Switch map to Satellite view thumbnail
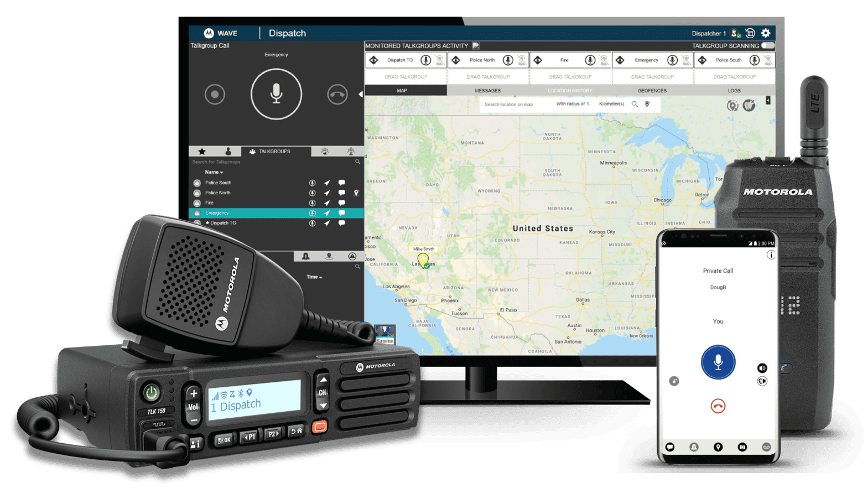The width and height of the screenshot is (868, 488). [x=384, y=334]
